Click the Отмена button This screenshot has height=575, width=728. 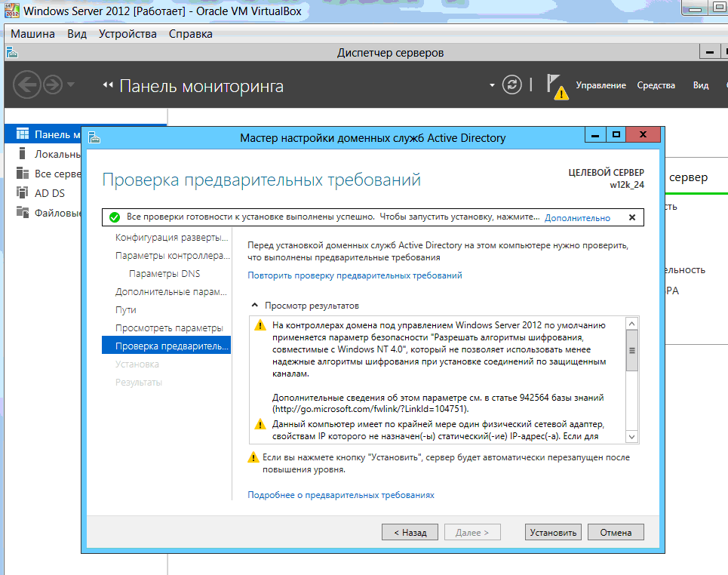tap(616, 532)
